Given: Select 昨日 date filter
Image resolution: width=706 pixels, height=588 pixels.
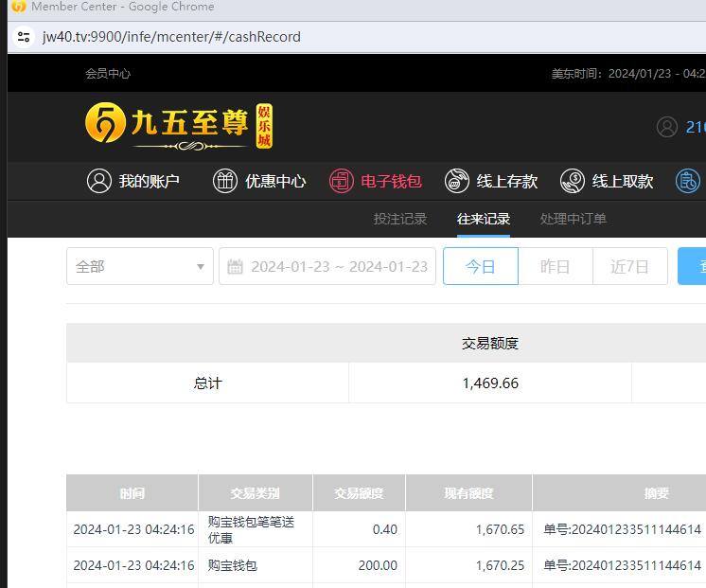Looking at the screenshot, I should pos(556,266).
